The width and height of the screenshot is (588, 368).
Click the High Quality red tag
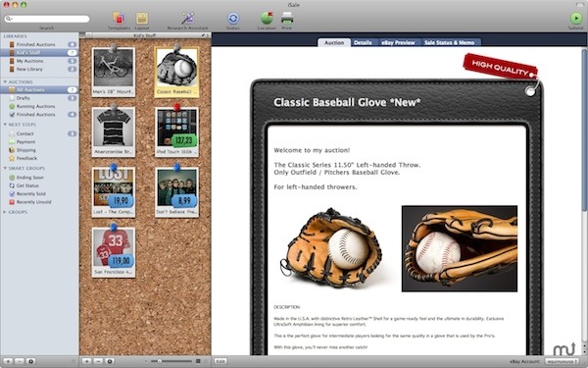tap(501, 67)
